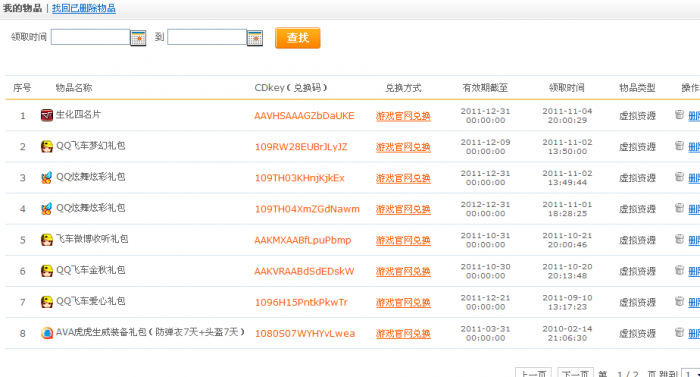The width and height of the screenshot is (700, 377).
Task: Select CDkey AAVHSAAAGZbDaUKE
Action: pyautogui.click(x=304, y=116)
